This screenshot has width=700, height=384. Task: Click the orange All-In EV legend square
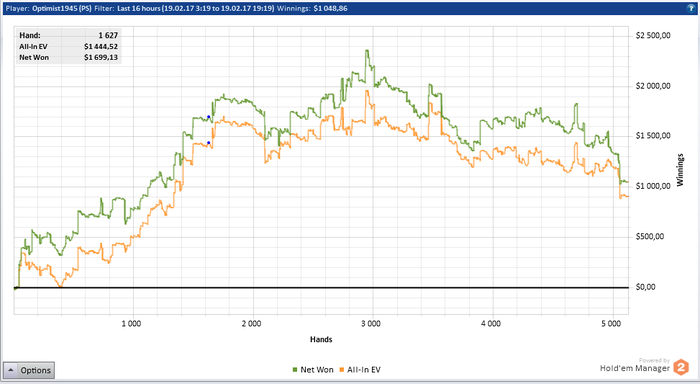[x=342, y=370]
